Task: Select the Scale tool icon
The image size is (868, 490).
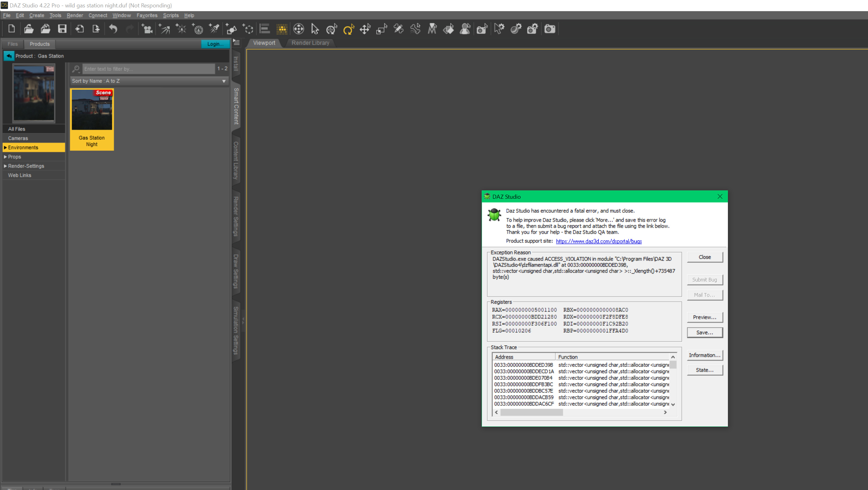Action: (382, 29)
